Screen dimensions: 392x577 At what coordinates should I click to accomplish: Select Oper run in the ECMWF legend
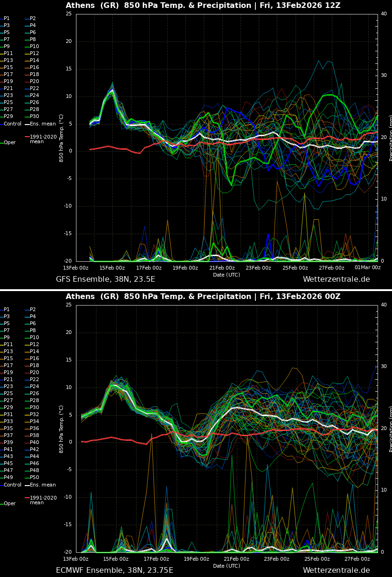[x=9, y=504]
